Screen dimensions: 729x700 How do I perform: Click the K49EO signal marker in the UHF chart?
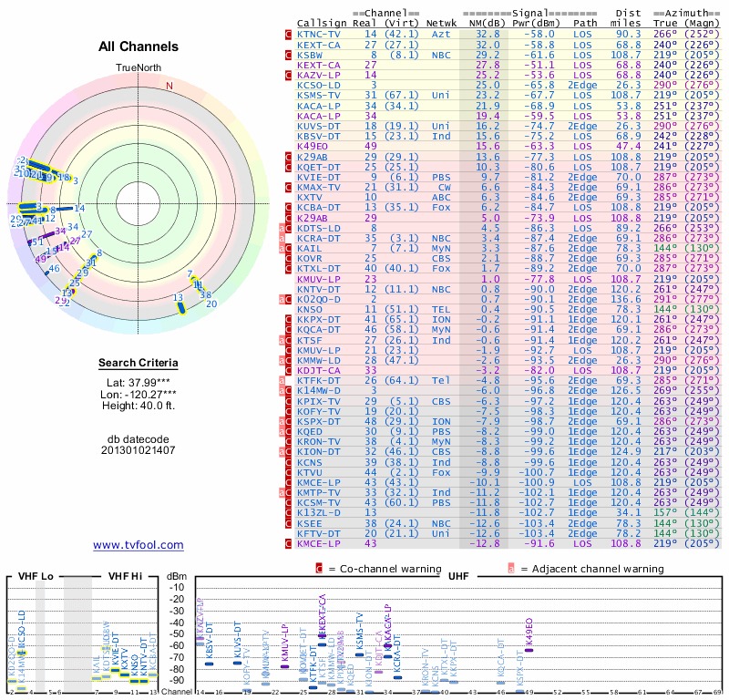pos(529,648)
